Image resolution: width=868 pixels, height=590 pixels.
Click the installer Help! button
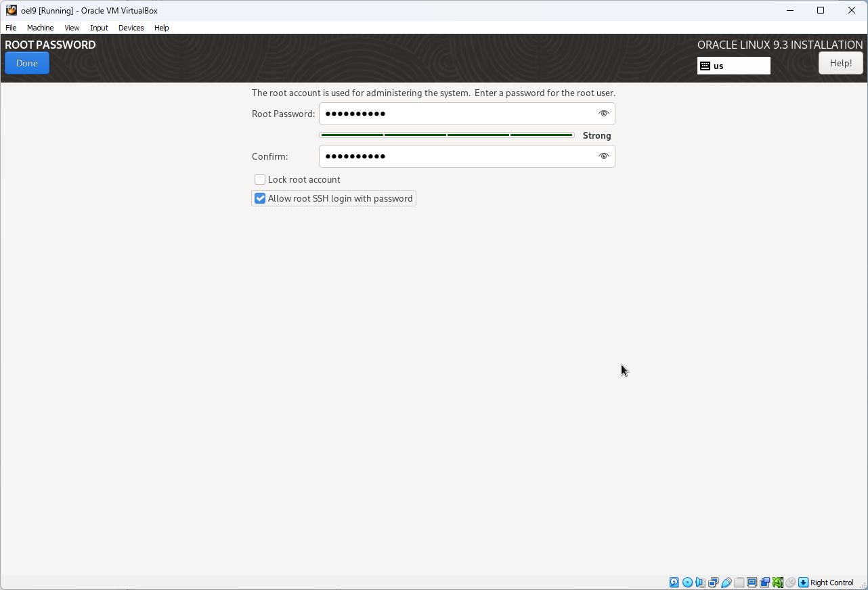coord(841,63)
